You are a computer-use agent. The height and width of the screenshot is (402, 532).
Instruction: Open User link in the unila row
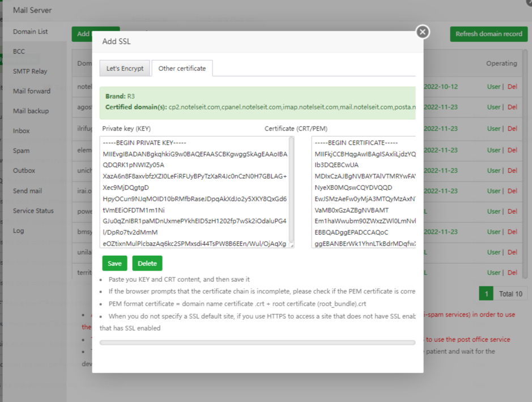pos(493,252)
